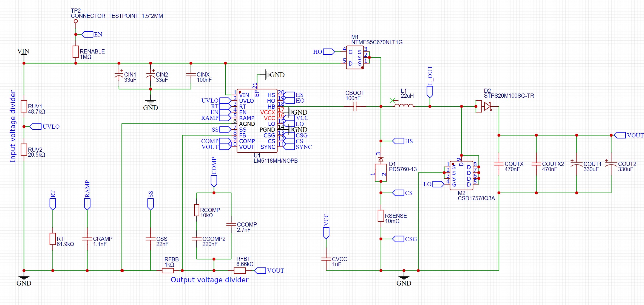Select the CINX 100nF capacitor symbol
644x305 pixels.
pos(191,75)
